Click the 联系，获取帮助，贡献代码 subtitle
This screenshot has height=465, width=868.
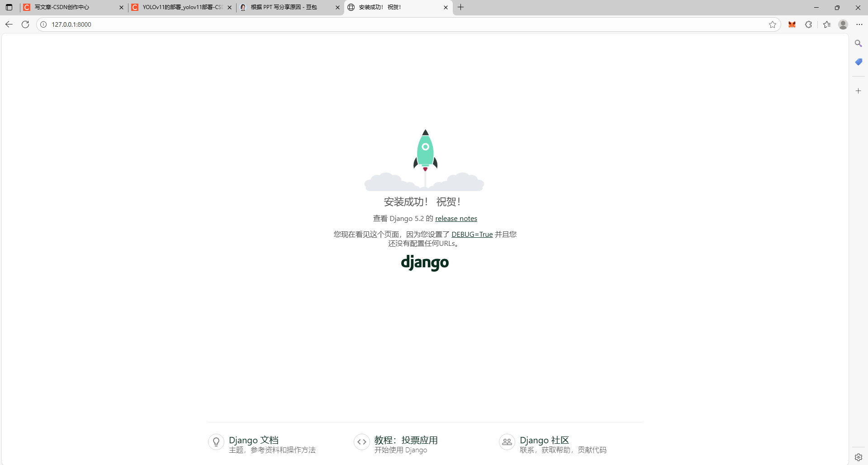point(563,450)
